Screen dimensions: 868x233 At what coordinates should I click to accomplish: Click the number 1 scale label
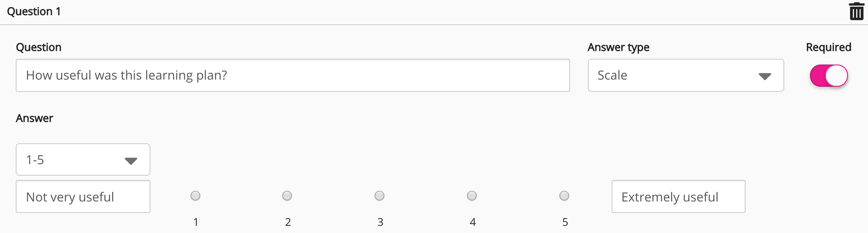point(196,222)
